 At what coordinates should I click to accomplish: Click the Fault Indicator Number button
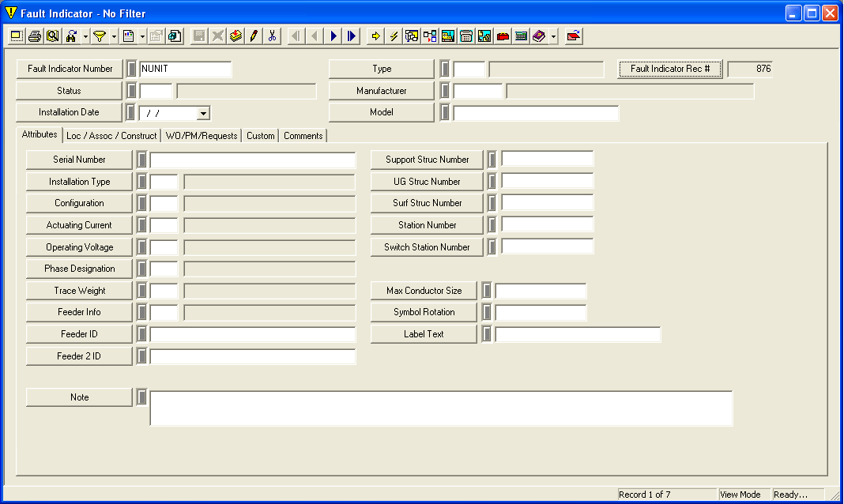click(x=70, y=69)
